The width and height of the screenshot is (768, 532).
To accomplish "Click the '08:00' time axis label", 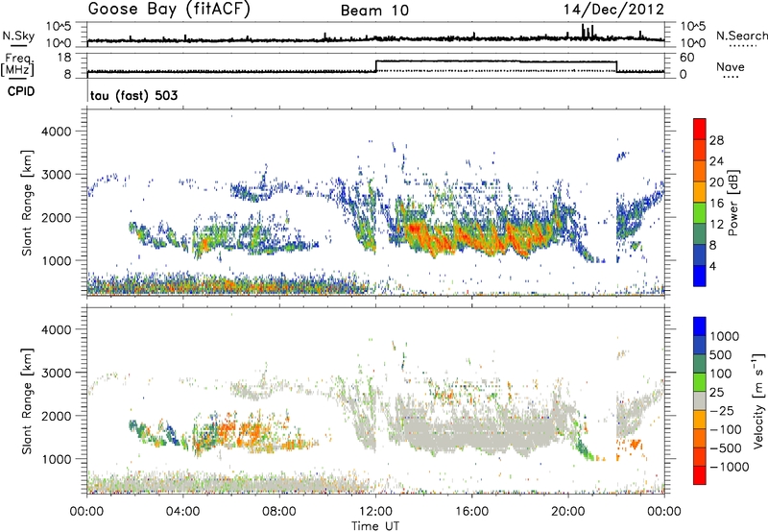I will [279, 512].
